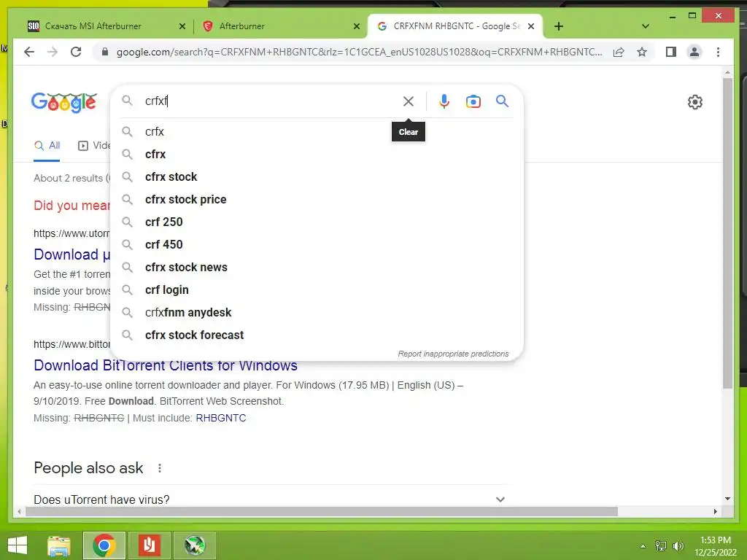This screenshot has width=747, height=560.
Task: Open Google quick settings gear
Action: [x=695, y=102]
